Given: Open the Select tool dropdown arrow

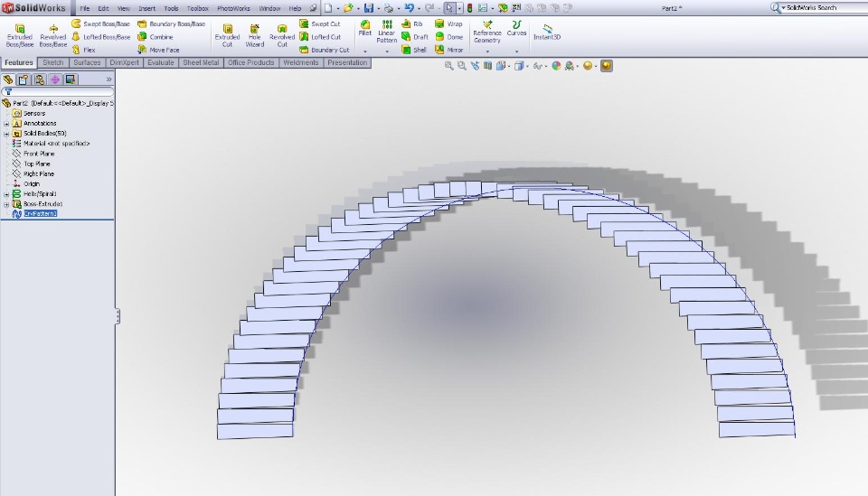Looking at the screenshot, I should pos(459,8).
